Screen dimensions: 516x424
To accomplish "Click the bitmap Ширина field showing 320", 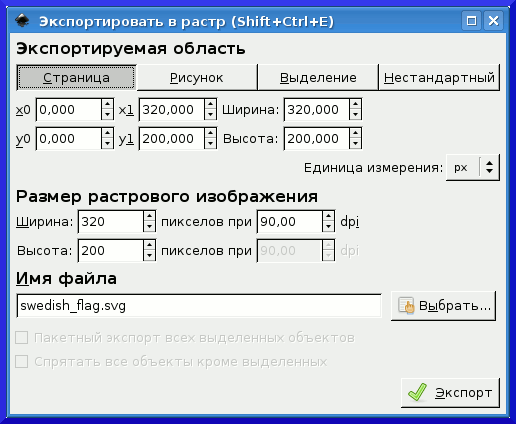I will click(111, 221).
